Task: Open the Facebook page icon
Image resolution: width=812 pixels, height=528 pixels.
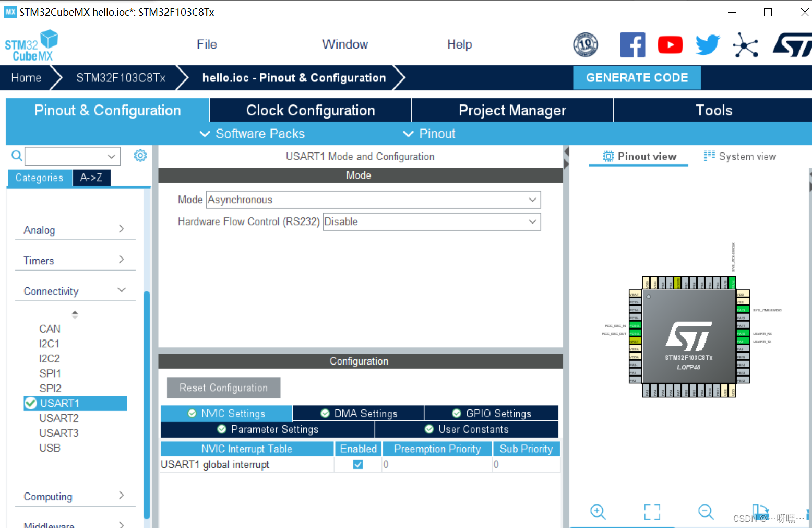Action: point(632,45)
